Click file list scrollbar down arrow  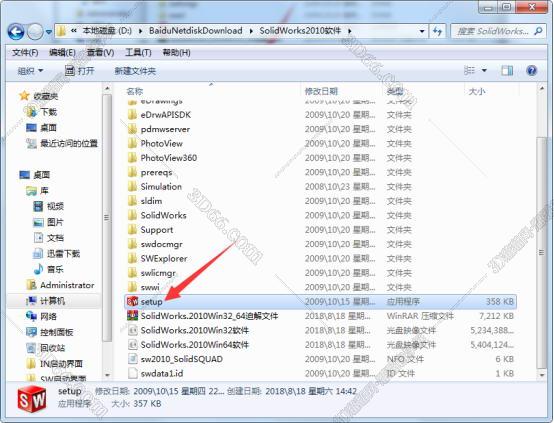[x=542, y=374]
